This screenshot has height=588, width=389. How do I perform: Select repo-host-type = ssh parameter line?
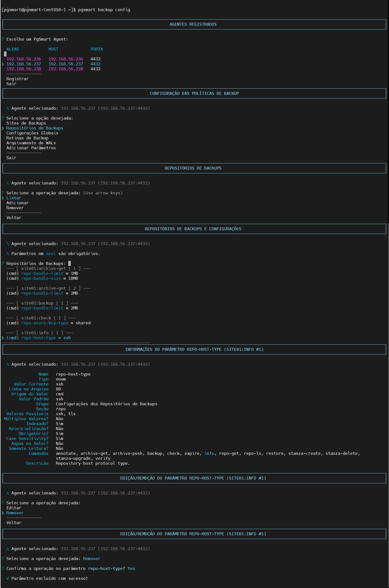coord(38,338)
